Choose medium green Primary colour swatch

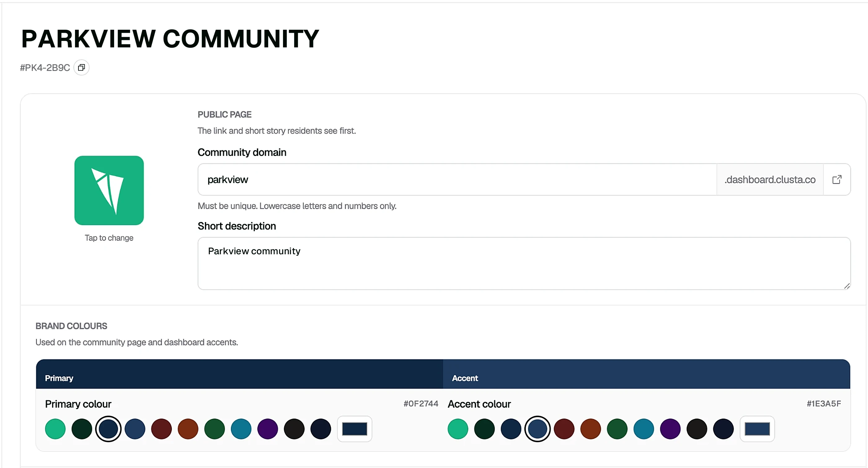click(x=215, y=429)
